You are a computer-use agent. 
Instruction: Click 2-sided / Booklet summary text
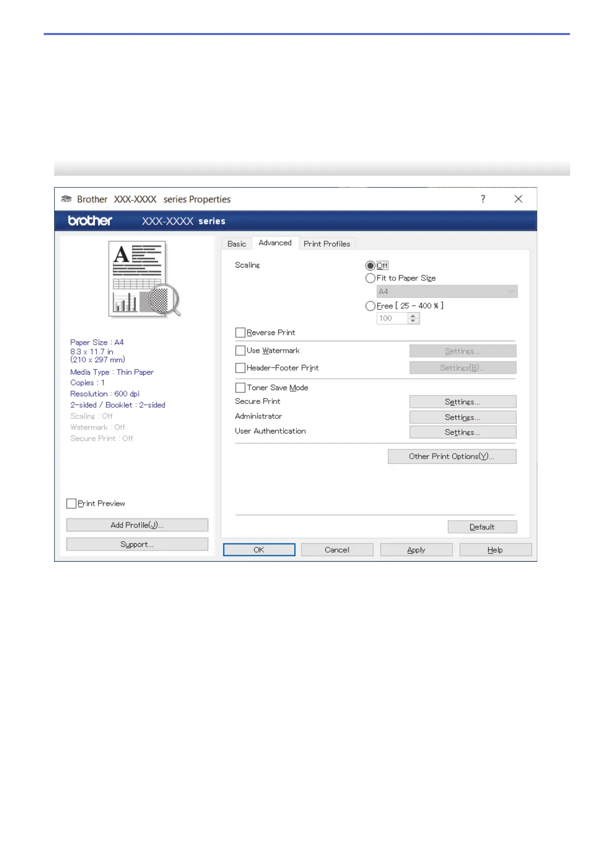[118, 405]
